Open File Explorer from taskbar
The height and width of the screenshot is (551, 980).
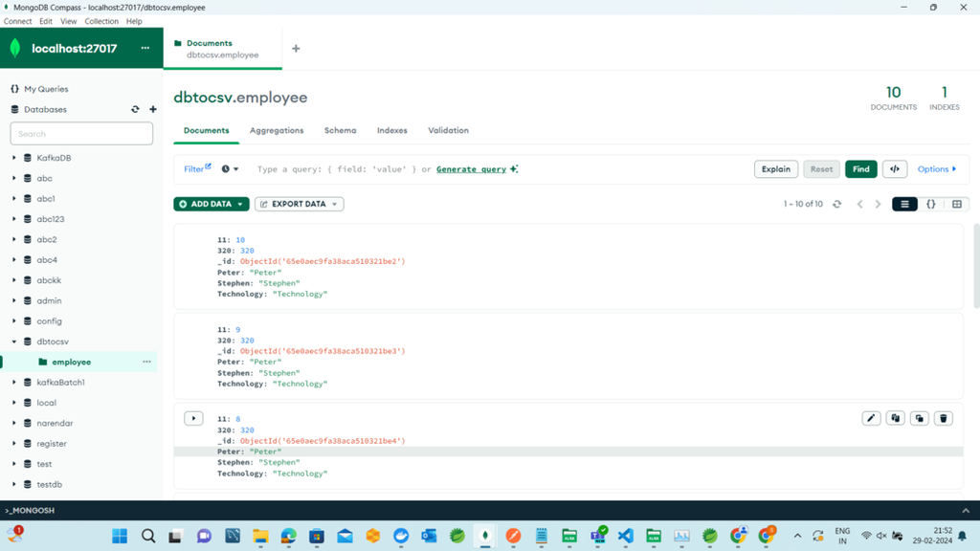(260, 536)
